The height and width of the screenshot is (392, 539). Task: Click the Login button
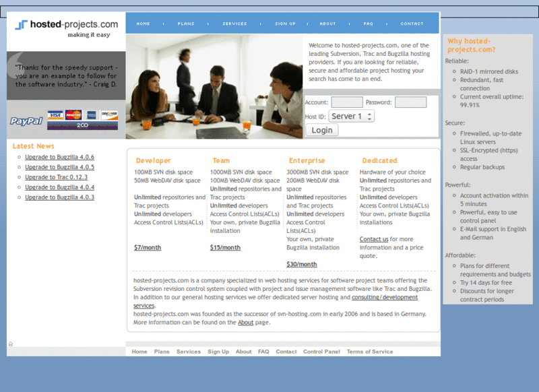[322, 130]
